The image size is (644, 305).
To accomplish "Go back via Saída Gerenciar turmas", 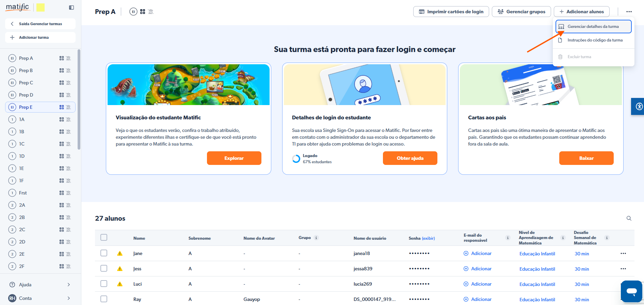I will click(x=40, y=24).
